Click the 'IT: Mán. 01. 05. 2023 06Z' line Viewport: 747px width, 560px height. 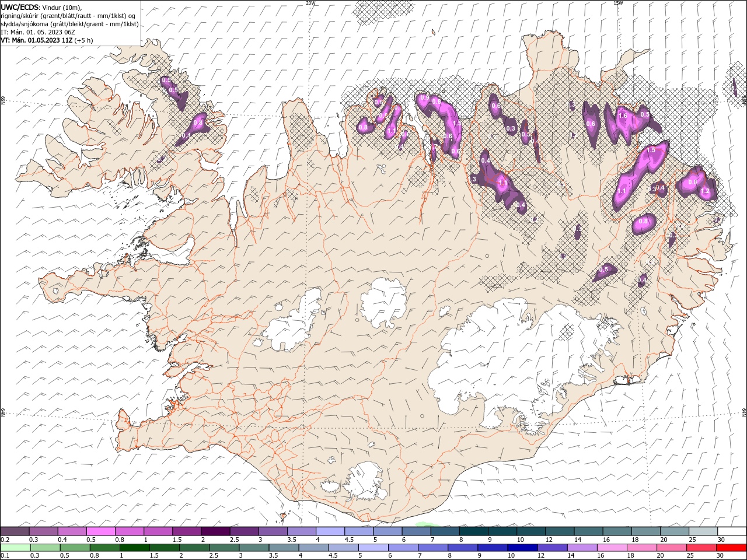click(x=39, y=32)
